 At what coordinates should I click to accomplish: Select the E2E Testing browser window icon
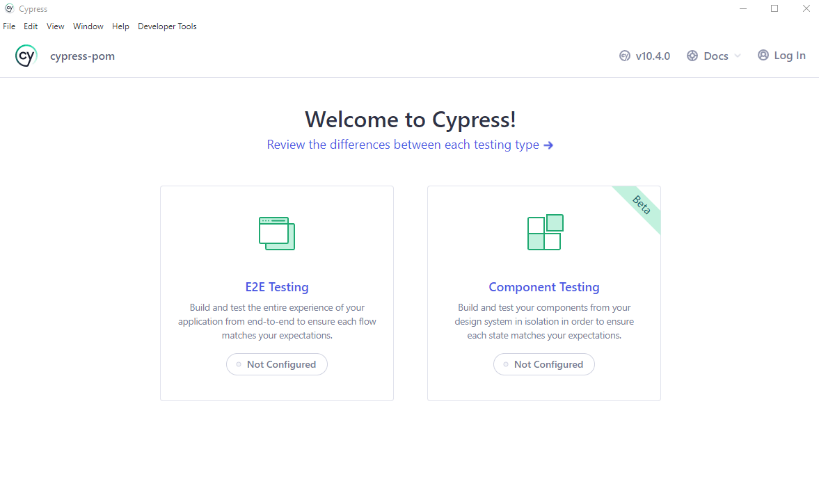(x=277, y=233)
